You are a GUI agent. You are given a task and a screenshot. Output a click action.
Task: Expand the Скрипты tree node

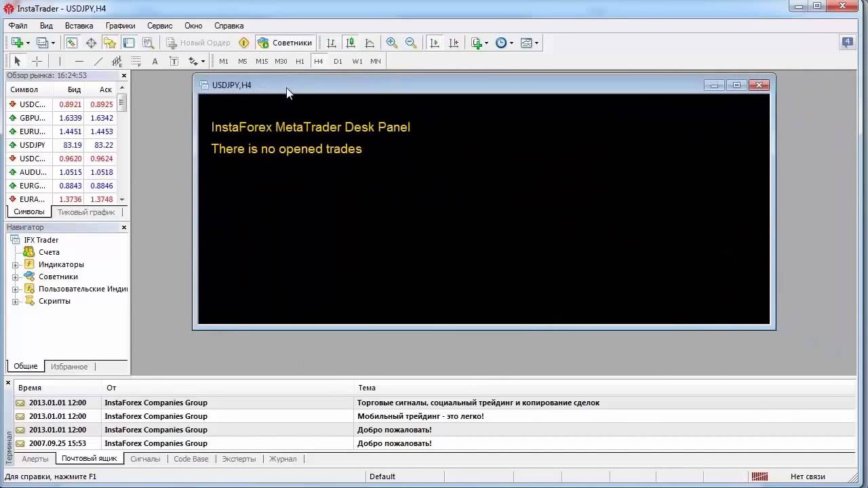point(15,301)
